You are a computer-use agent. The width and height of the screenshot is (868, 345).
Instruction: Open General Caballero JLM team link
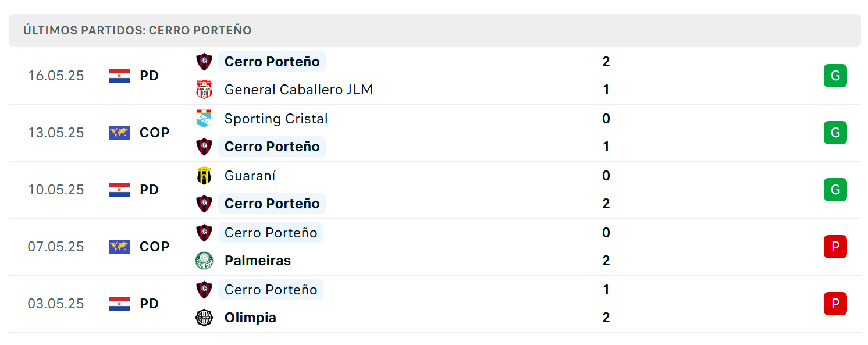[x=298, y=90]
